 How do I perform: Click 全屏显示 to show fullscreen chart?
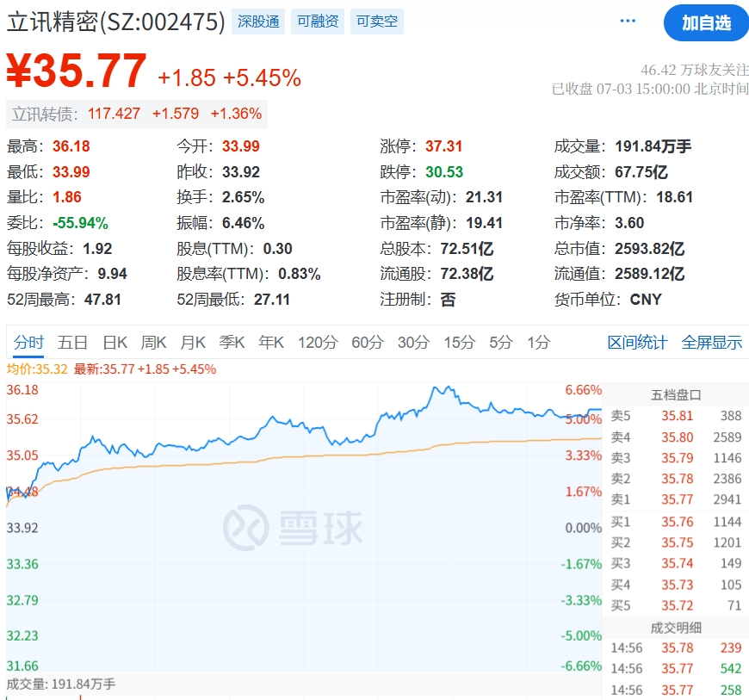[712, 343]
